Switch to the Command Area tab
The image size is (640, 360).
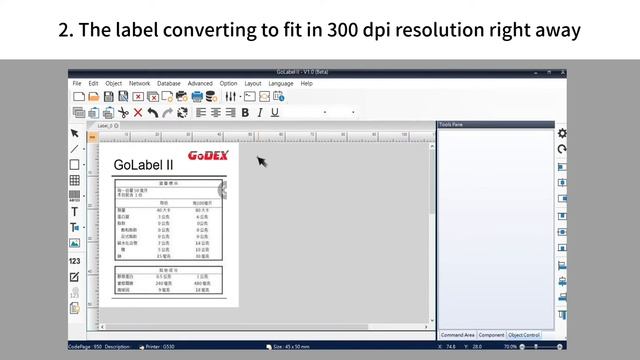point(458,335)
